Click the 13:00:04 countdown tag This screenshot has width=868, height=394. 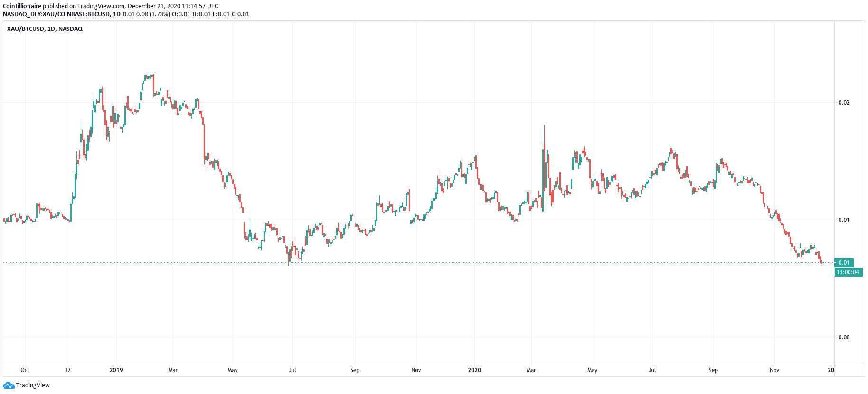coord(848,272)
